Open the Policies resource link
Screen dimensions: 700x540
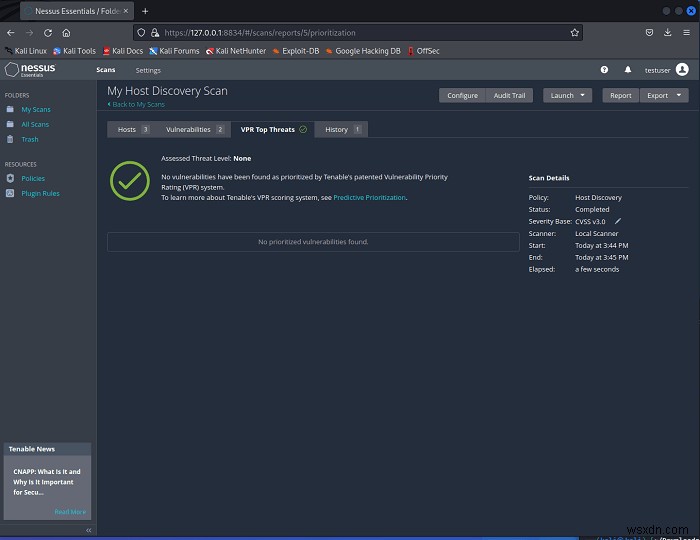pos(33,179)
